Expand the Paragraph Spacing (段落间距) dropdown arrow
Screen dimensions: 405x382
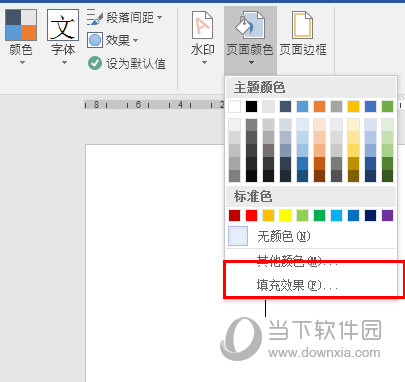pos(160,17)
